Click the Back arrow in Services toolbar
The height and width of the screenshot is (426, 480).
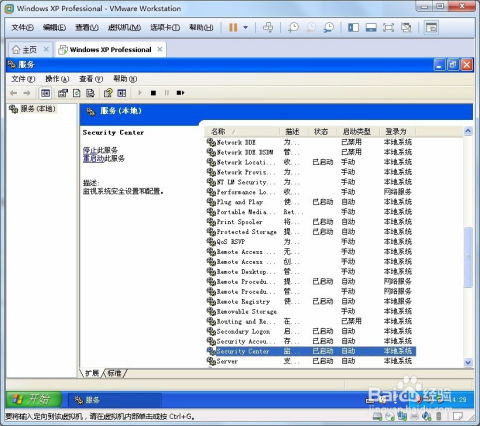point(14,93)
